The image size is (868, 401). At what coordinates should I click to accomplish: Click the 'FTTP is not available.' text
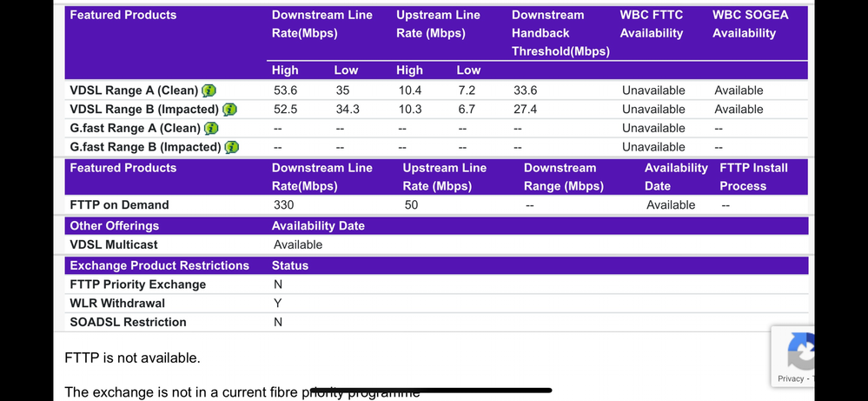pos(132,358)
